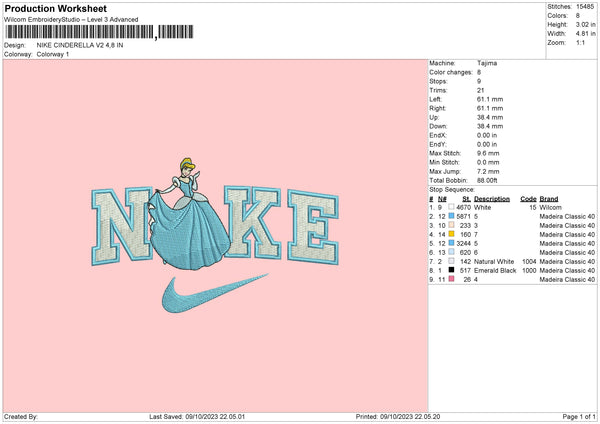Select stitch count "4670" in row 1
The image size is (600, 424).
point(463,207)
